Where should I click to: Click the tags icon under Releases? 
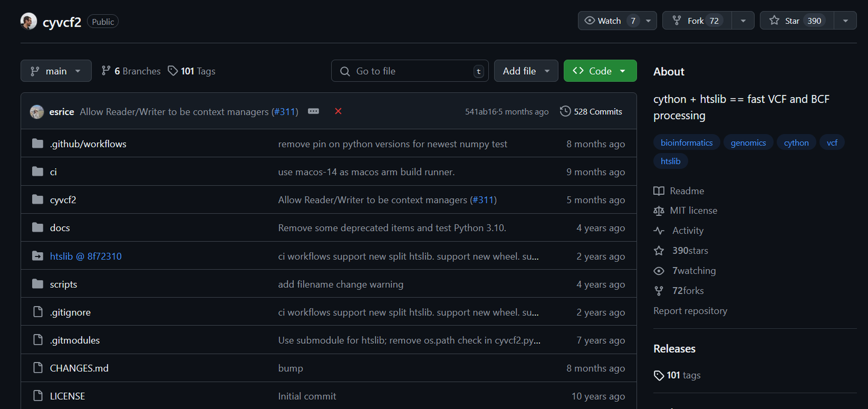point(659,375)
